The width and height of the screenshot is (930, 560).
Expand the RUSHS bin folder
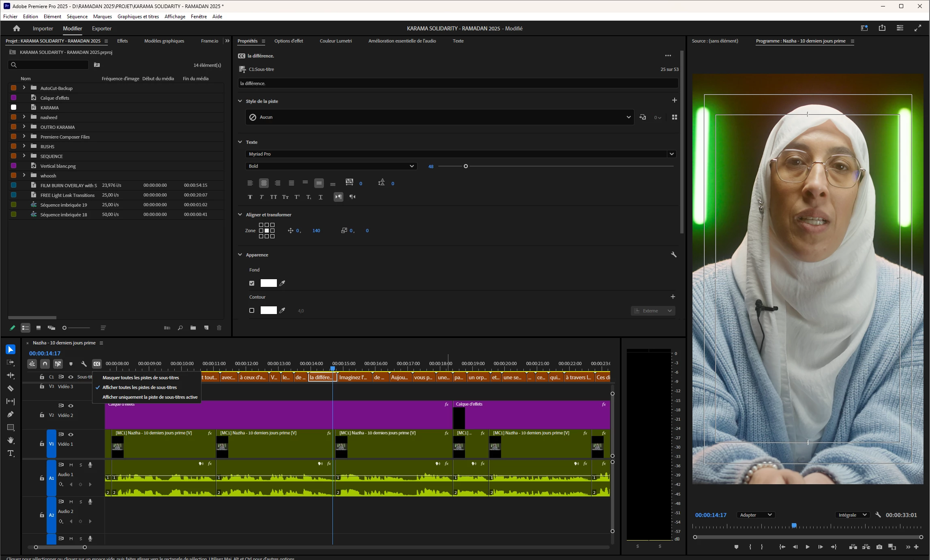point(24,146)
